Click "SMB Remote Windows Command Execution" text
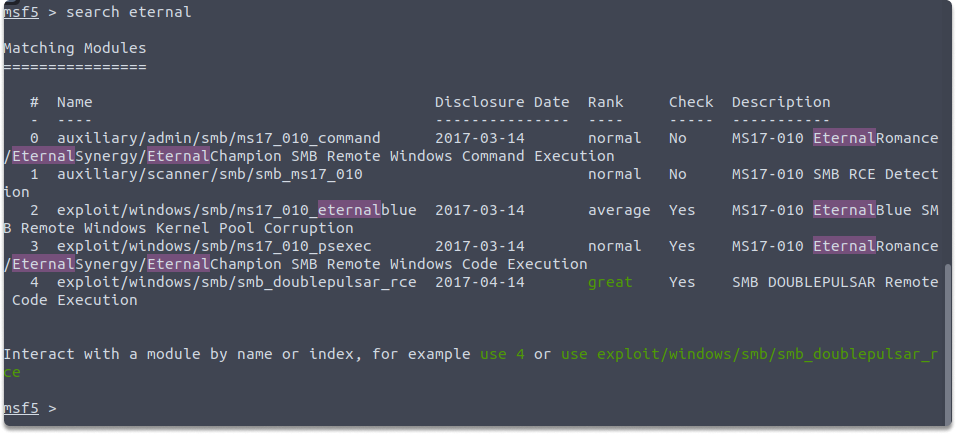Screen dimensions: 956x434 452,157
